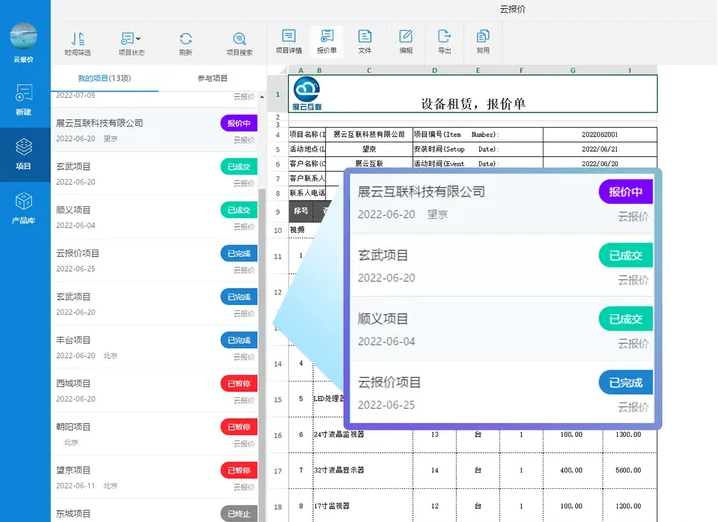Switch to 我的项目(13项) tab

tap(104, 78)
